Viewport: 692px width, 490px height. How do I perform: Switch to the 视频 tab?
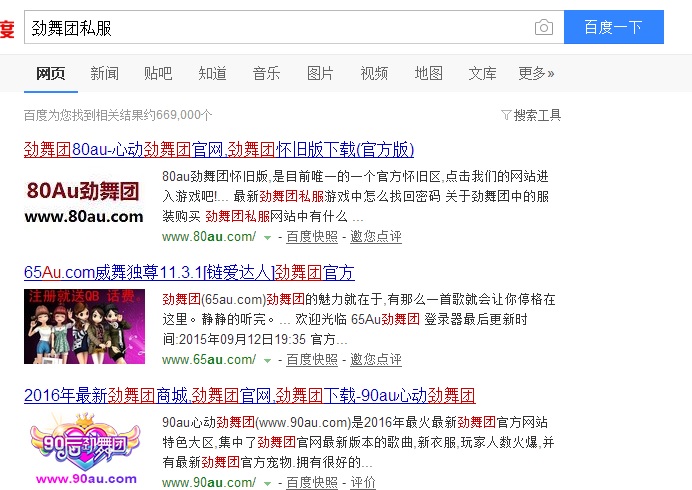tap(374, 73)
